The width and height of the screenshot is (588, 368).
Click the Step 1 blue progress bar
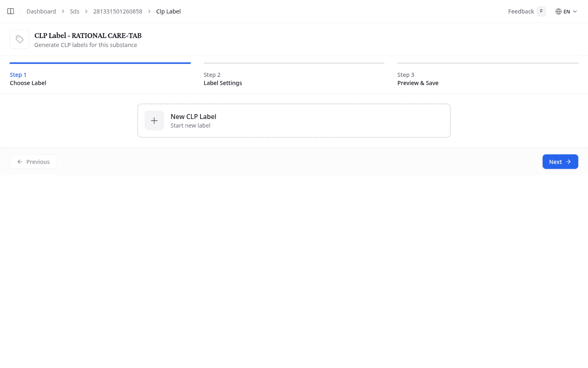(100, 63)
